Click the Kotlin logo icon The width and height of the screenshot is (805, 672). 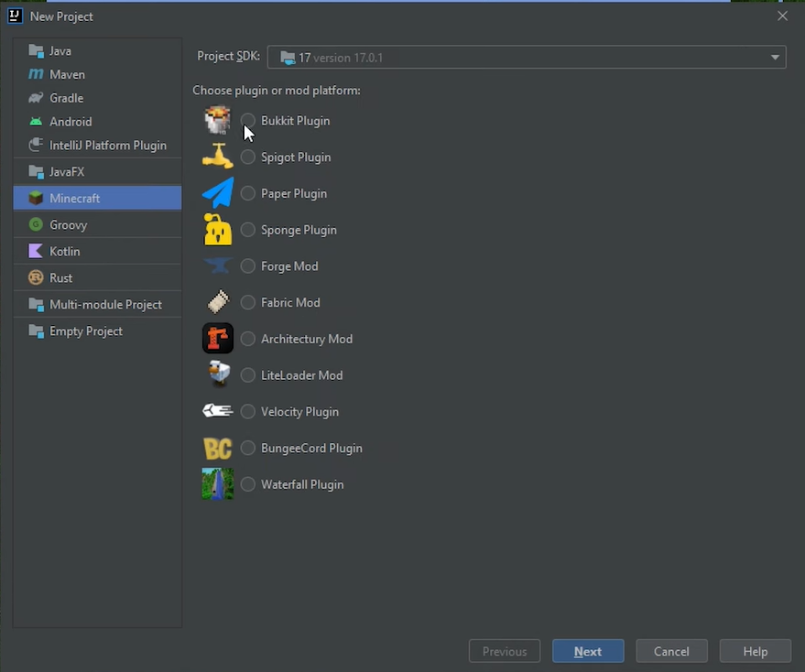pyautogui.click(x=36, y=251)
